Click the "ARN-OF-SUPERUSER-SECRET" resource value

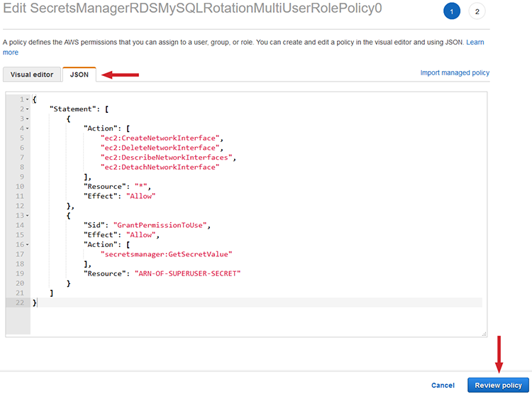188,273
